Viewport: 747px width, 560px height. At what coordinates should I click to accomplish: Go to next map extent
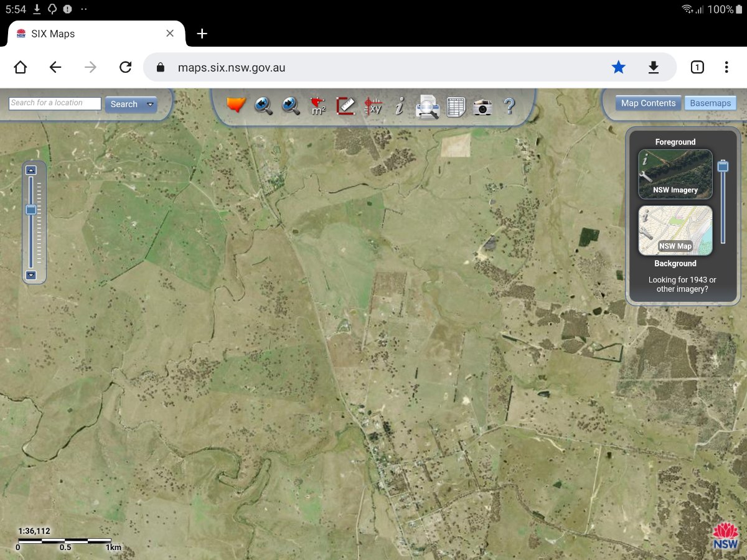point(291,106)
